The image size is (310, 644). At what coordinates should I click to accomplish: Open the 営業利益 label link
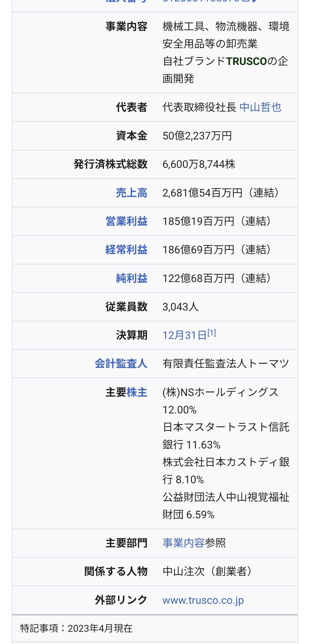(x=126, y=221)
